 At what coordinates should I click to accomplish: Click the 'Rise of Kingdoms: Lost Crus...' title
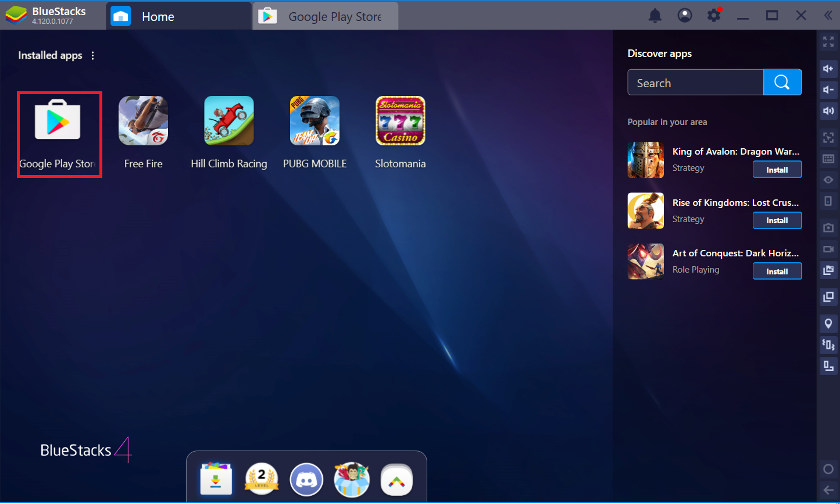point(736,202)
